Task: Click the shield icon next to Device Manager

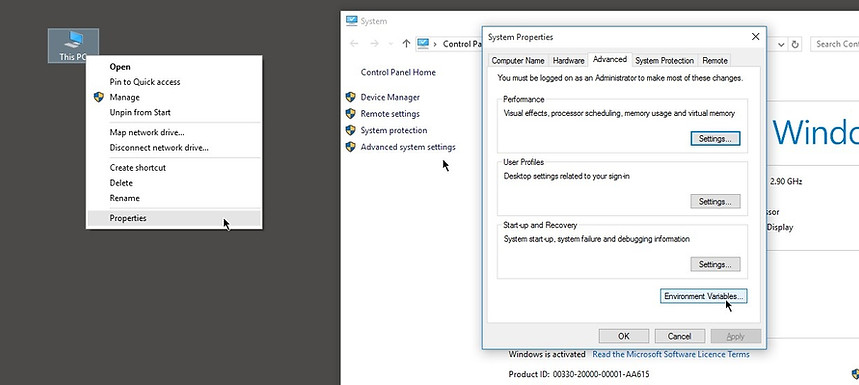Action: coord(351,97)
